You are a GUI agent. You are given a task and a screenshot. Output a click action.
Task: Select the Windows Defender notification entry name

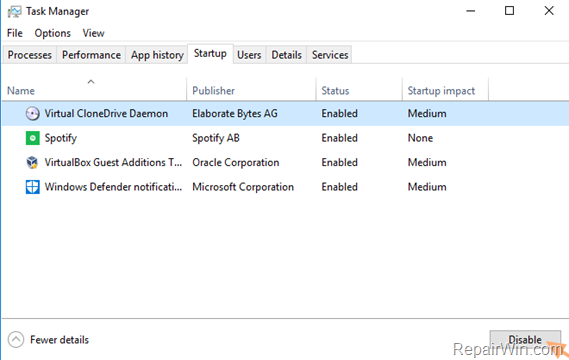[x=113, y=187]
